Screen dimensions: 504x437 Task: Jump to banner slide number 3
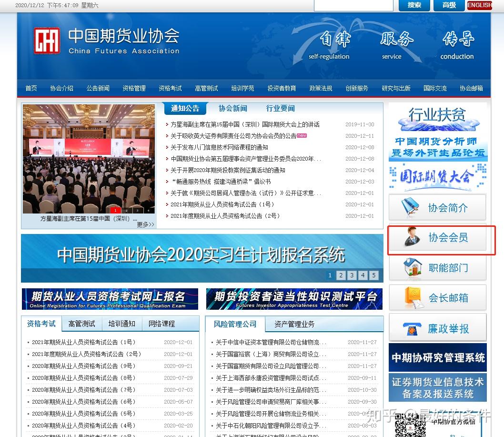click(352, 275)
